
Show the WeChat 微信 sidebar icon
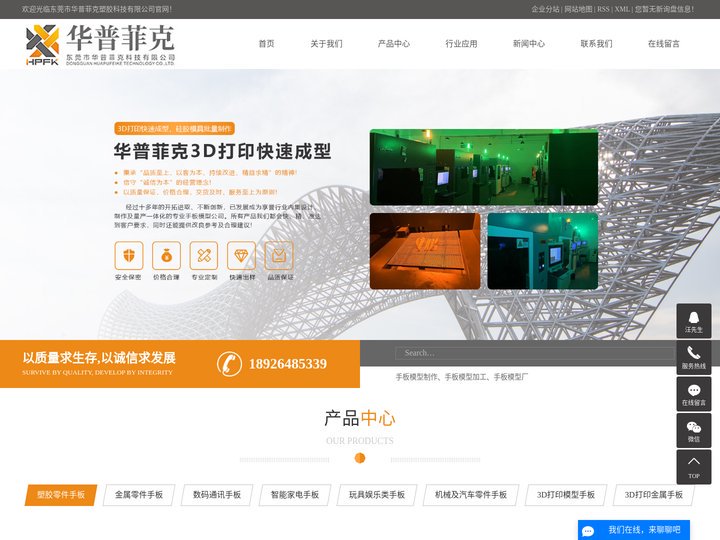(694, 431)
